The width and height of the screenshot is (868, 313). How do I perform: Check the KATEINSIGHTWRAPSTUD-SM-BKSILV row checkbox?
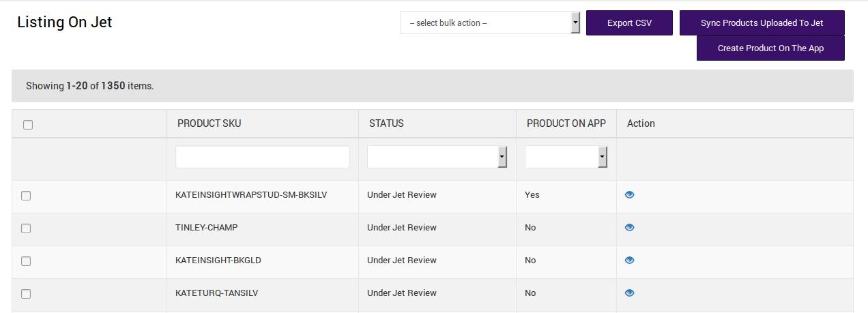click(26, 196)
